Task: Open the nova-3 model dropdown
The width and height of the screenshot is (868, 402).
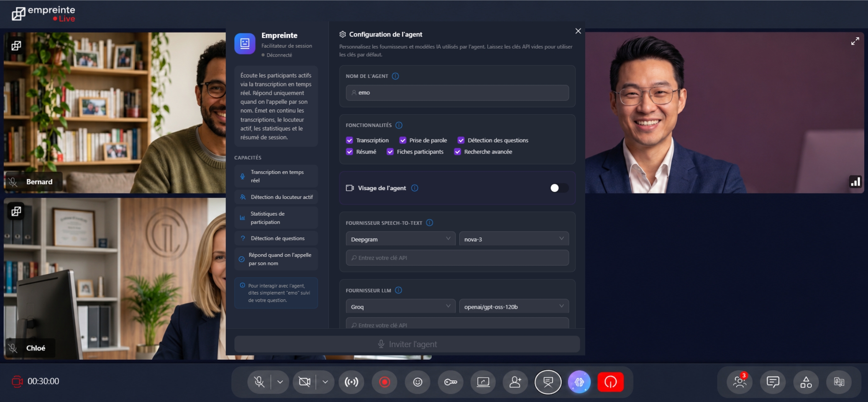Action: click(x=514, y=239)
